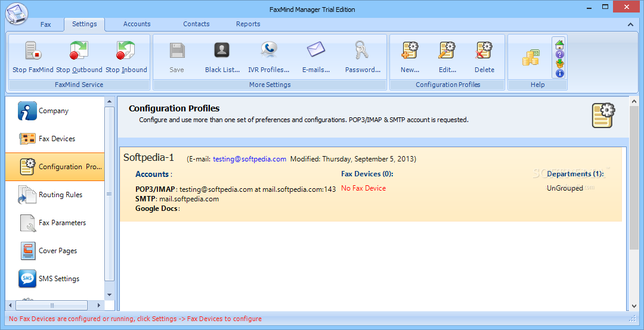Click the blue info about icon
The width and height of the screenshot is (644, 330).
click(x=559, y=73)
